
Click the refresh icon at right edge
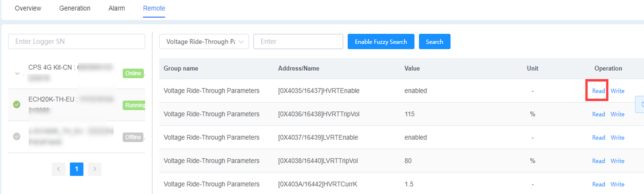640,104
